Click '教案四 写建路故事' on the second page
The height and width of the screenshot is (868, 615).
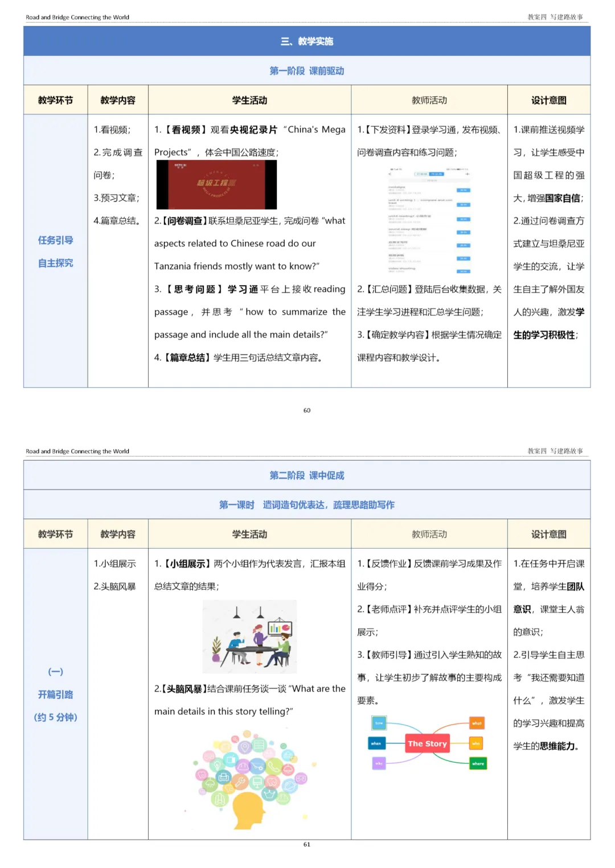coord(555,451)
